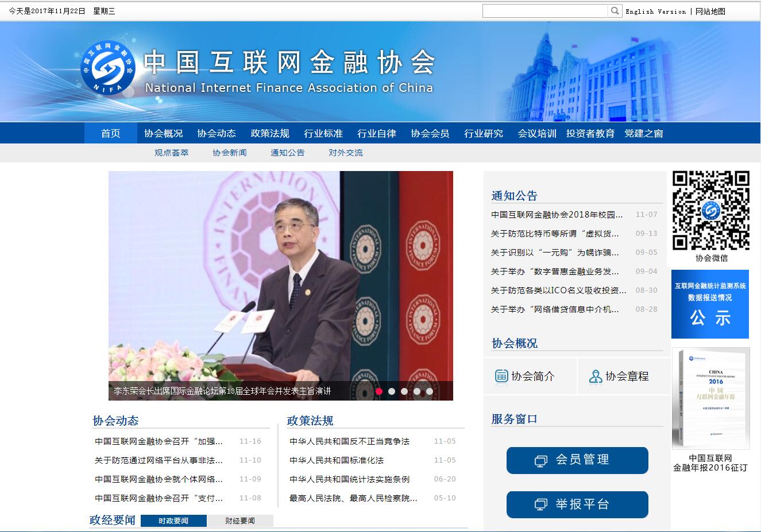Open the 协会新闻 submenu link
Image resolution: width=761 pixels, height=532 pixels.
pos(230,153)
